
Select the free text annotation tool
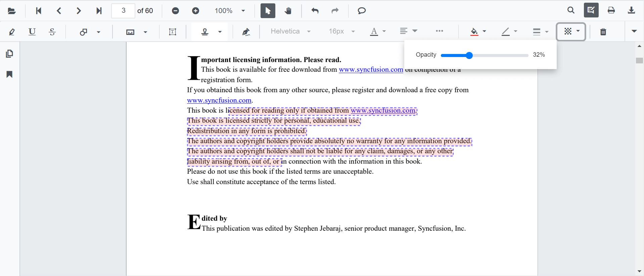173,32
